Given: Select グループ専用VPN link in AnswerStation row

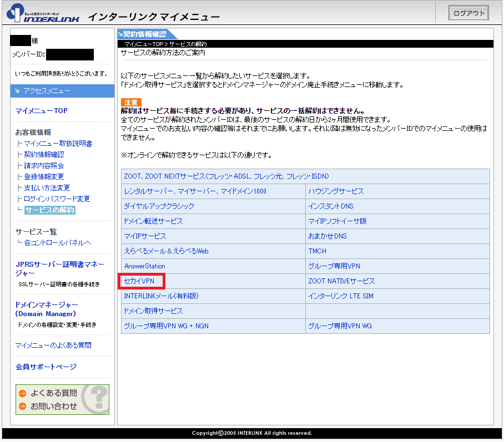Looking at the screenshot, I should pyautogui.click(x=334, y=266).
